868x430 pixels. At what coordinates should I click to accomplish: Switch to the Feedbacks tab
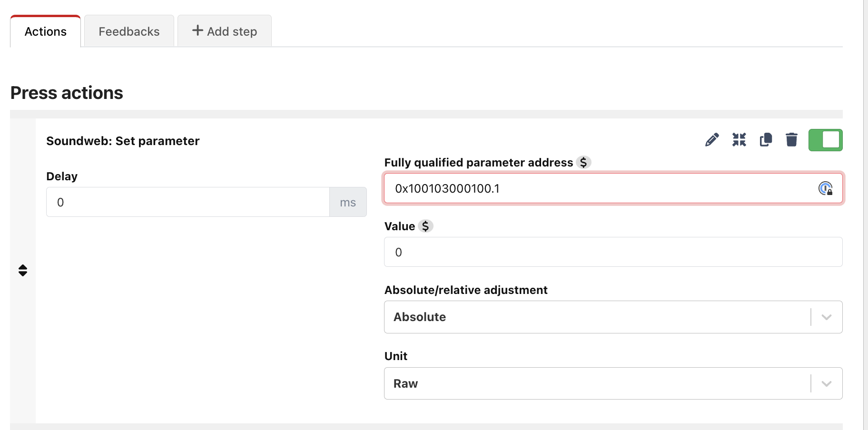coord(129,31)
